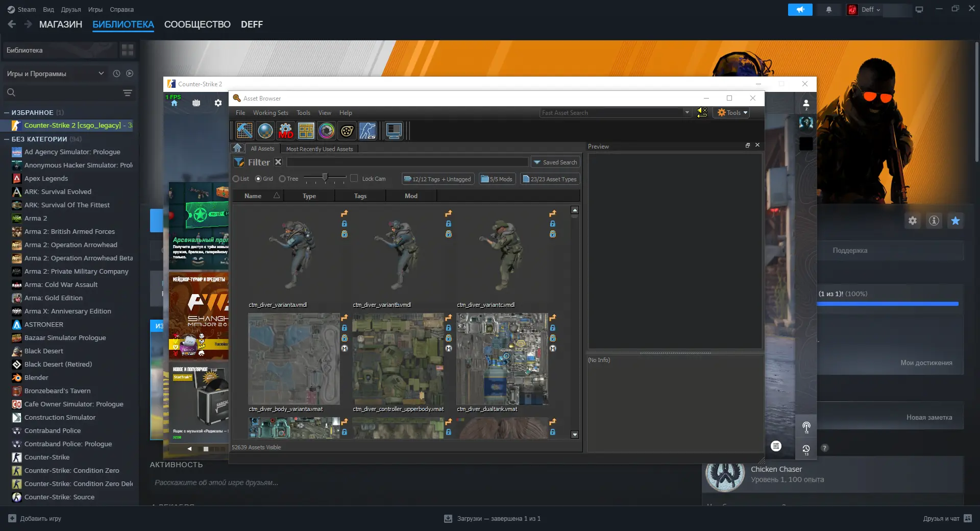Open the File menu in Asset Browser
Image resolution: width=980 pixels, height=531 pixels.
click(x=240, y=113)
